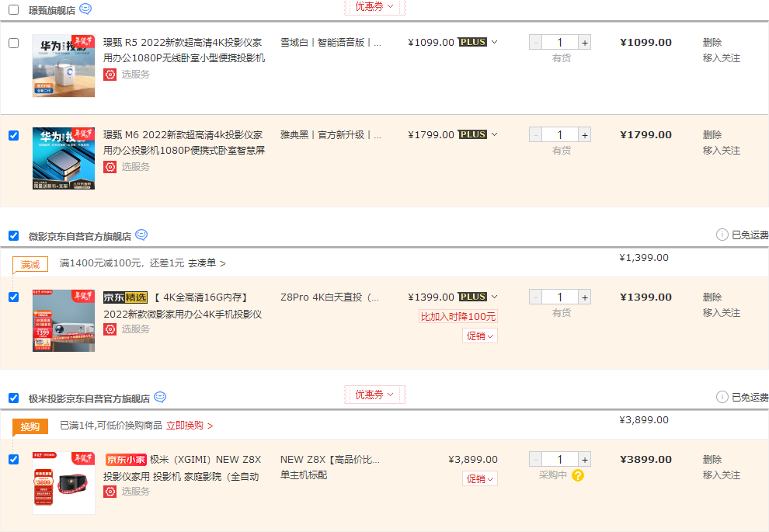Expand price arrow next to ¥1099.00 PLUS
This screenshot has width=769, height=532.
[x=494, y=42]
